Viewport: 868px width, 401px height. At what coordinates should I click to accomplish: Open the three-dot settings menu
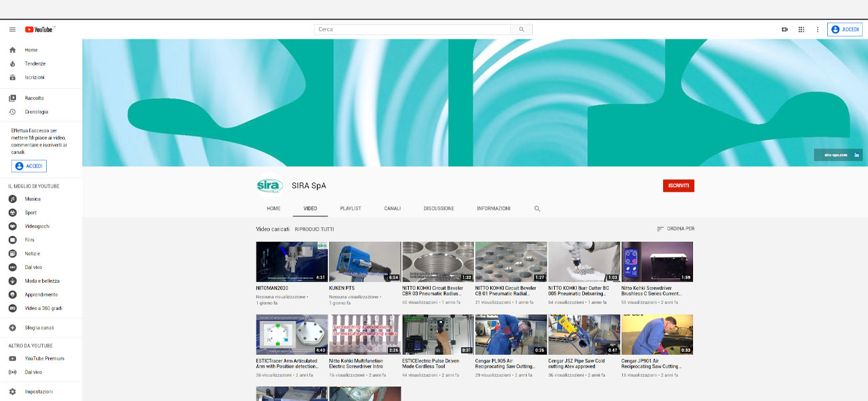(x=817, y=29)
